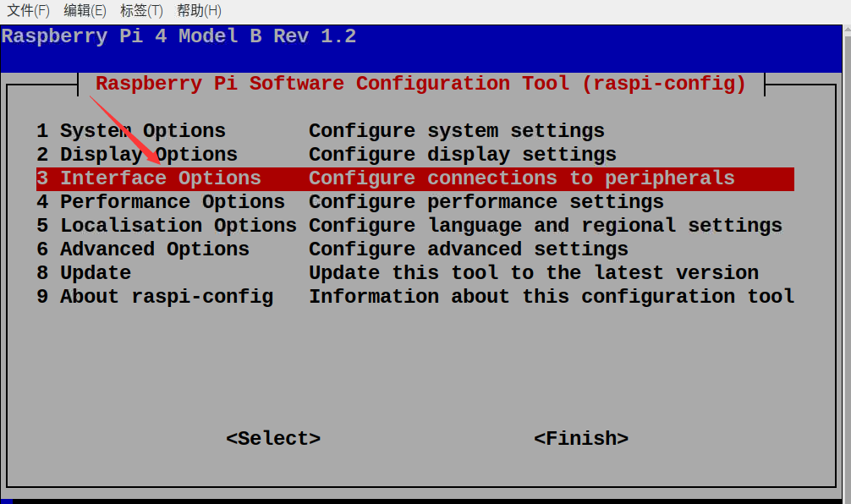Open the 标签(T) menu
Image resolution: width=851 pixels, height=504 pixels.
[141, 10]
